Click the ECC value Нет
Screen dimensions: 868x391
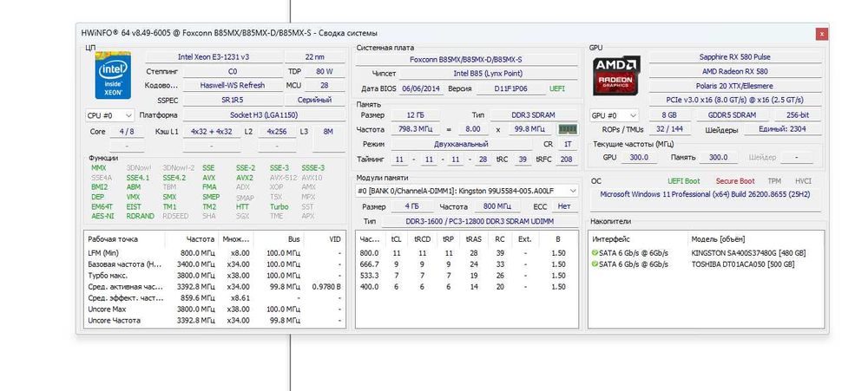(x=564, y=206)
